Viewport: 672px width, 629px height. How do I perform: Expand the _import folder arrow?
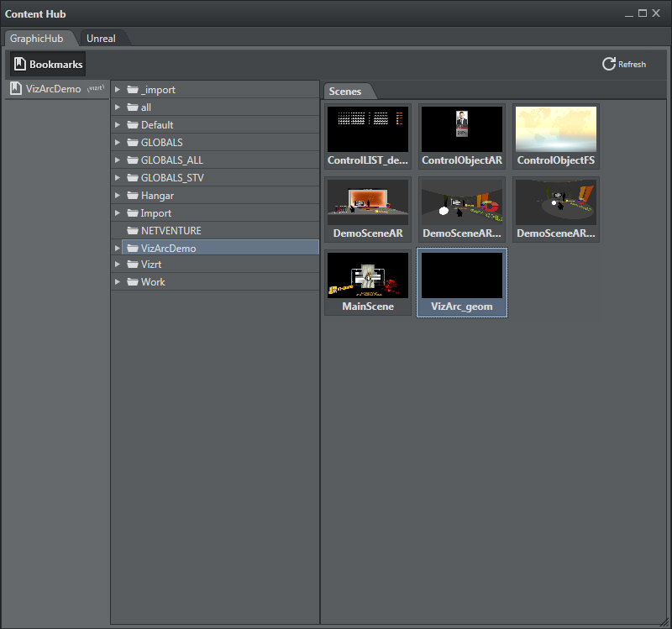tap(118, 90)
